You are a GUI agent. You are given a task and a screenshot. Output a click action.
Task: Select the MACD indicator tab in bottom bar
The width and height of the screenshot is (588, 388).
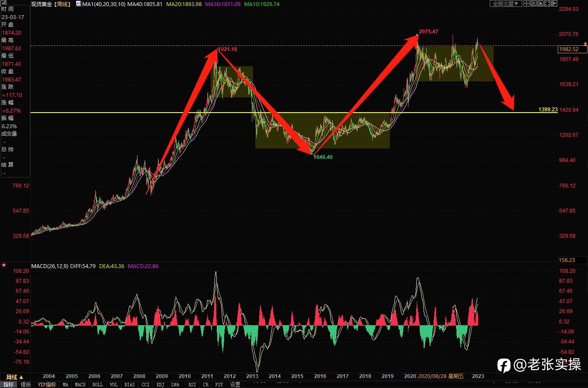(x=80, y=385)
